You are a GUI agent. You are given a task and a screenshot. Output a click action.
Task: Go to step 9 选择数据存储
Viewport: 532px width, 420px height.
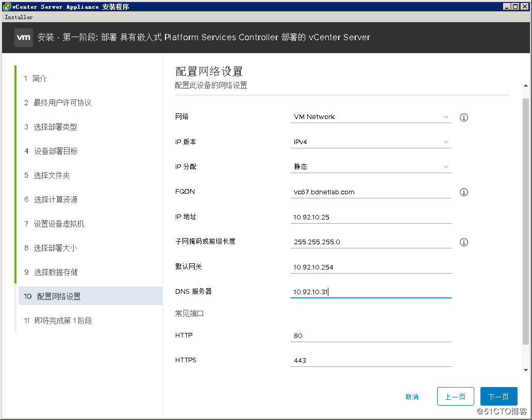coord(51,273)
